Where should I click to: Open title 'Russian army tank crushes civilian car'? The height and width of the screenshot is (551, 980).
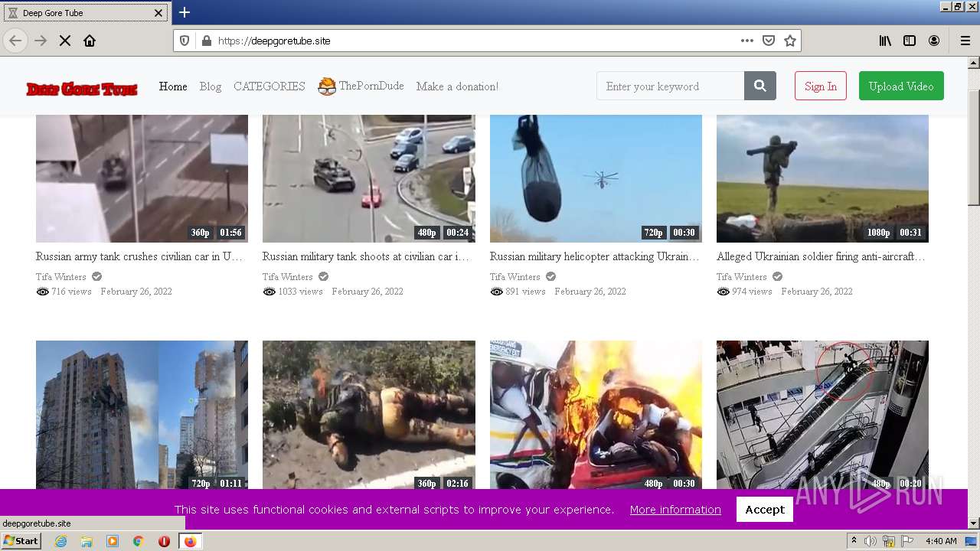point(139,256)
